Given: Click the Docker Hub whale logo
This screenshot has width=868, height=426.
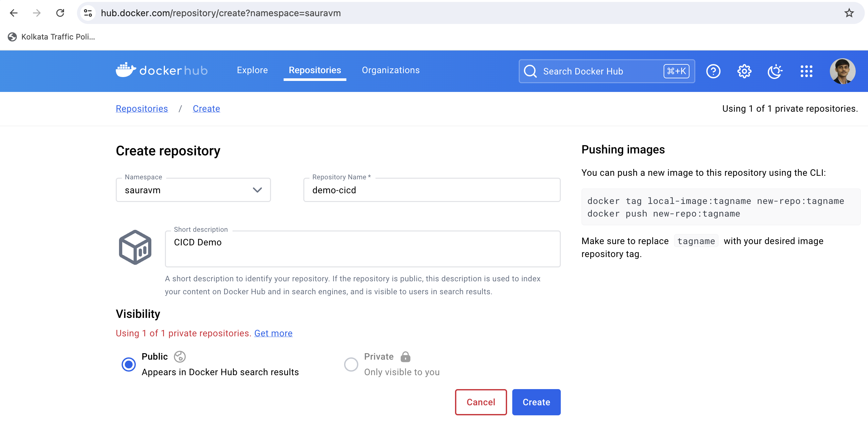Looking at the screenshot, I should tap(126, 70).
